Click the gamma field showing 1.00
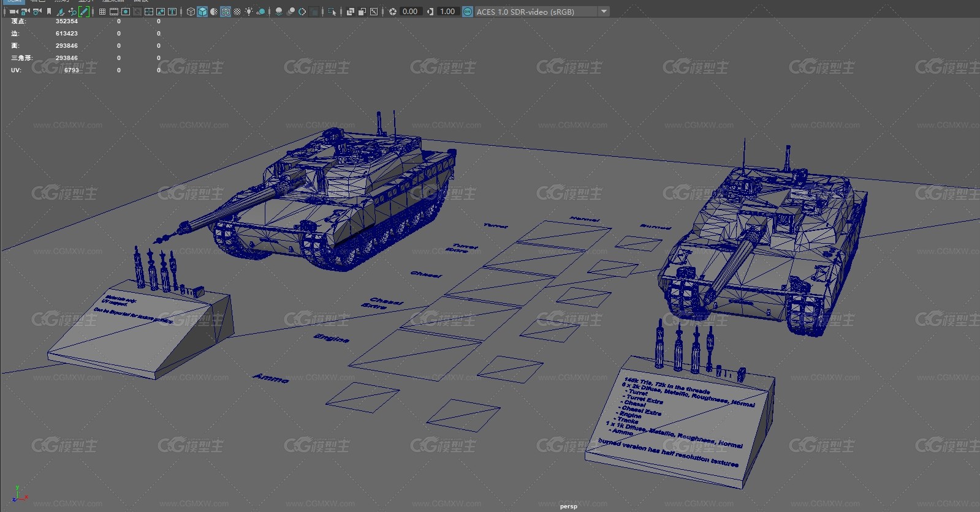This screenshot has height=512, width=980. pyautogui.click(x=448, y=12)
